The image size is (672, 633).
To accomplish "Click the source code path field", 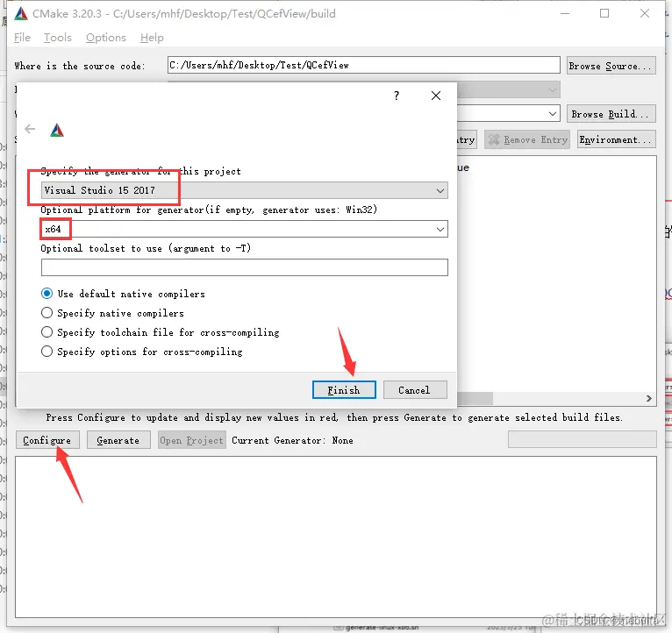I will click(363, 65).
